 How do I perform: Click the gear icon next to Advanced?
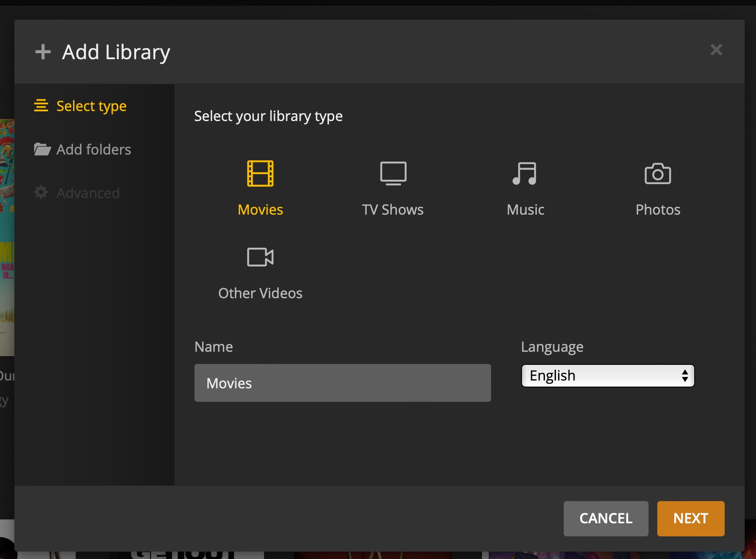(x=41, y=192)
